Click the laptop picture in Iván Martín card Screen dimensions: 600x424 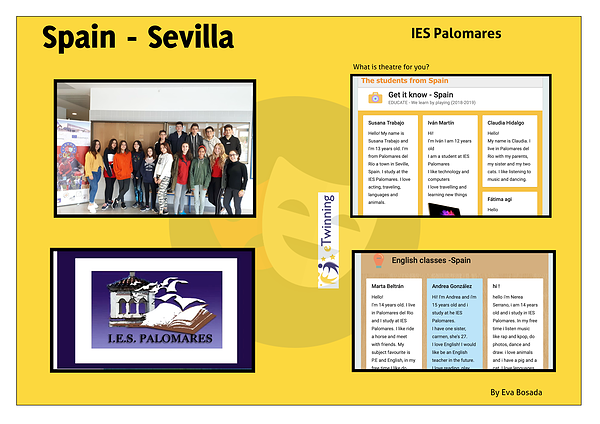coord(444,209)
